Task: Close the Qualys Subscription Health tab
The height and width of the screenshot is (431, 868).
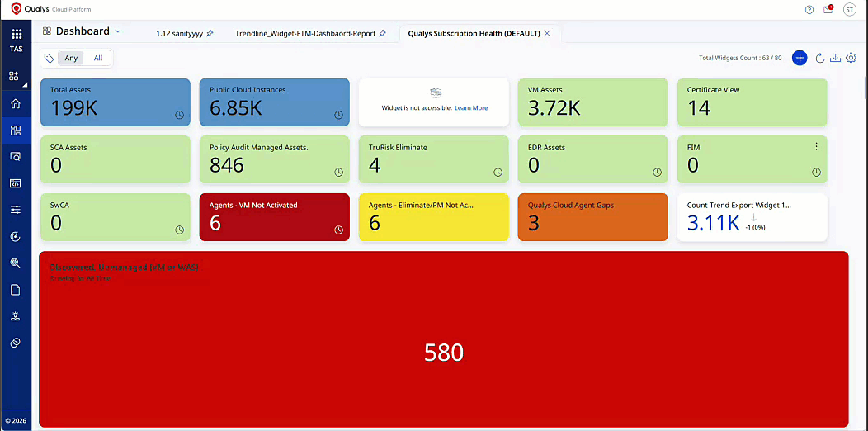Action: (x=547, y=34)
